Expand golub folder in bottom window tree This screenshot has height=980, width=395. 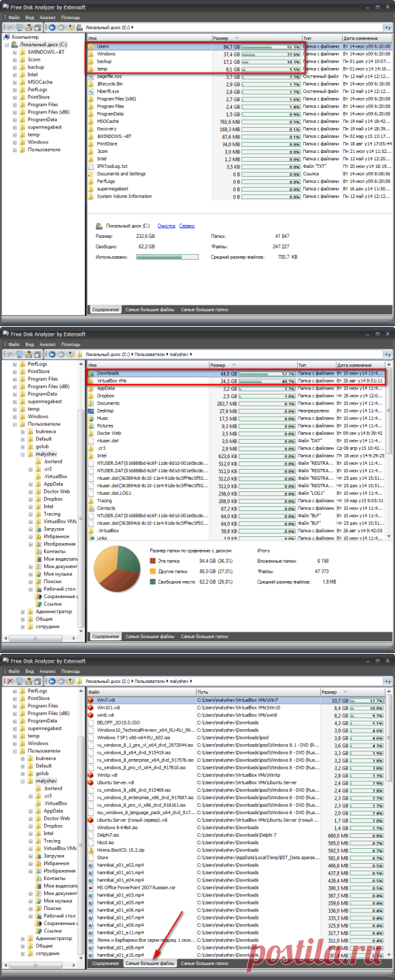pos(23,773)
